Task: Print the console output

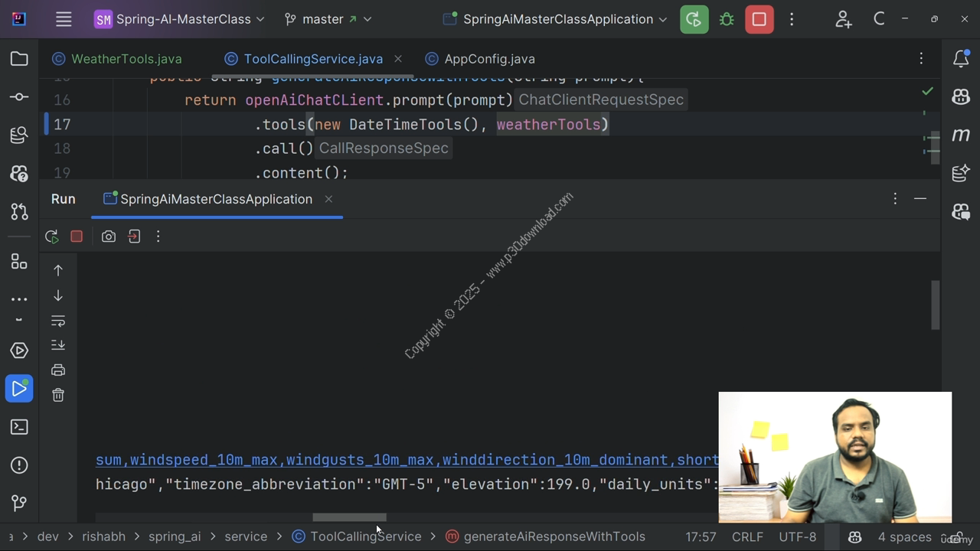Action: [x=58, y=370]
